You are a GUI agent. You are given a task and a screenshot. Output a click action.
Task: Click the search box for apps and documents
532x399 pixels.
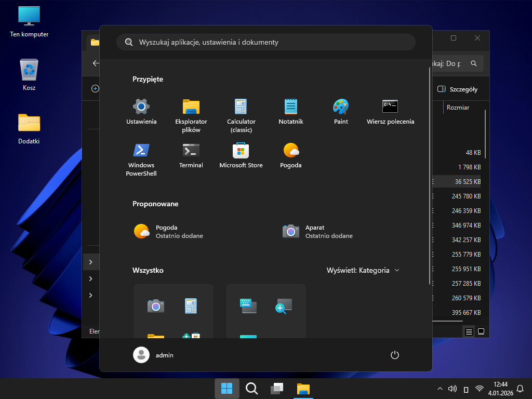266,42
